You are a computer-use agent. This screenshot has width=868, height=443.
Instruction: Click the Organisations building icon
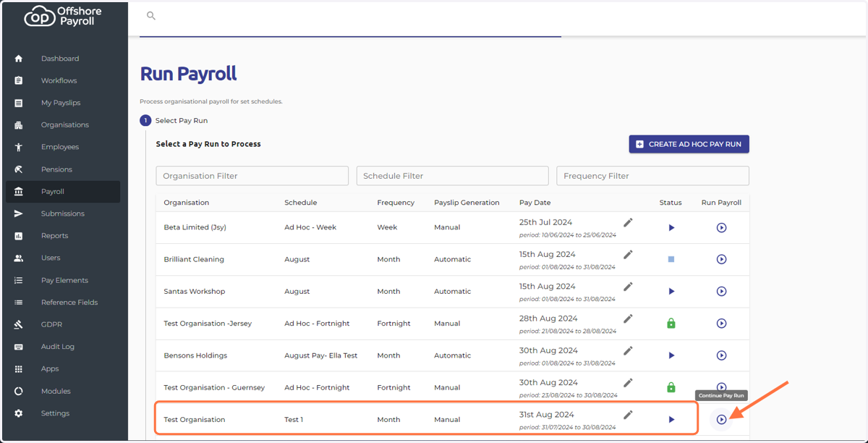click(x=19, y=125)
